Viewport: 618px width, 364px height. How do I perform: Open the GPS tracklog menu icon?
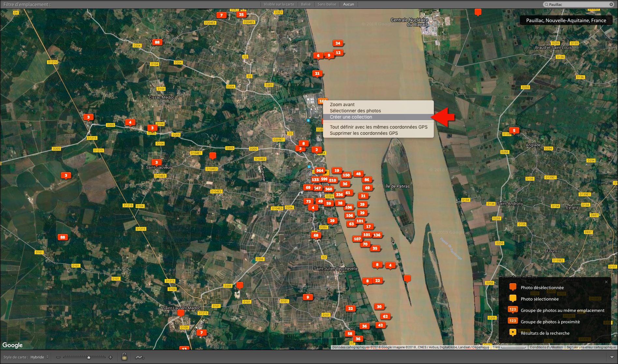140,357
